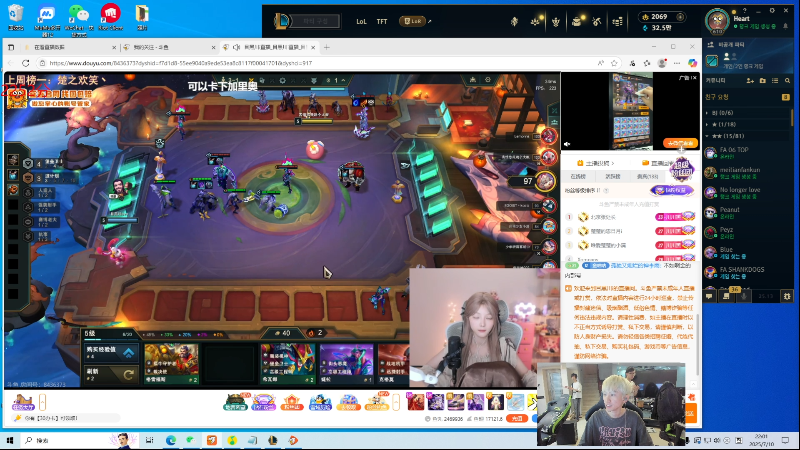Open a new browser tab
The image size is (800, 450).
coord(327,47)
